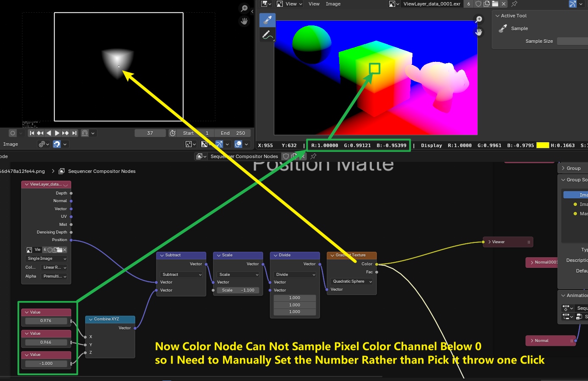Select the Annotate pencil tool
Viewport: 588px width, 381px height.
(268, 34)
